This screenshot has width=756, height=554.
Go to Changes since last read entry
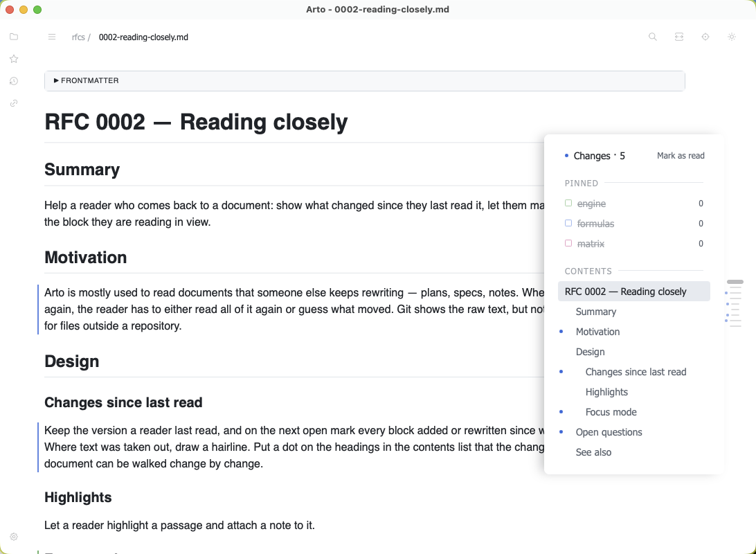coord(636,373)
